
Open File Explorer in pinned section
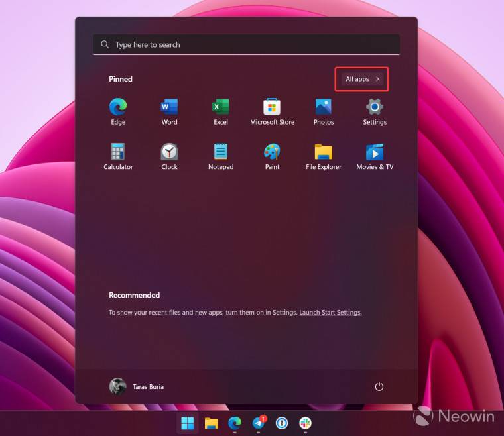(x=324, y=156)
